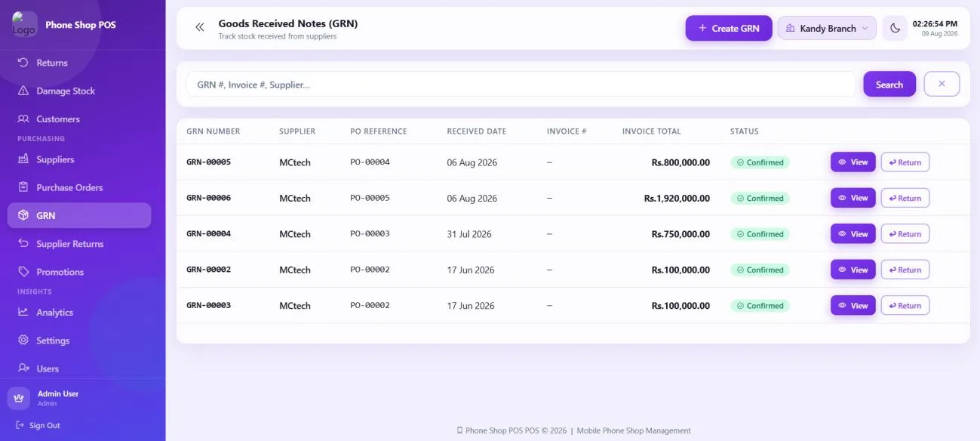This screenshot has height=441, width=980.
Task: Collapse sidebar with double-chevron icon
Action: click(200, 27)
